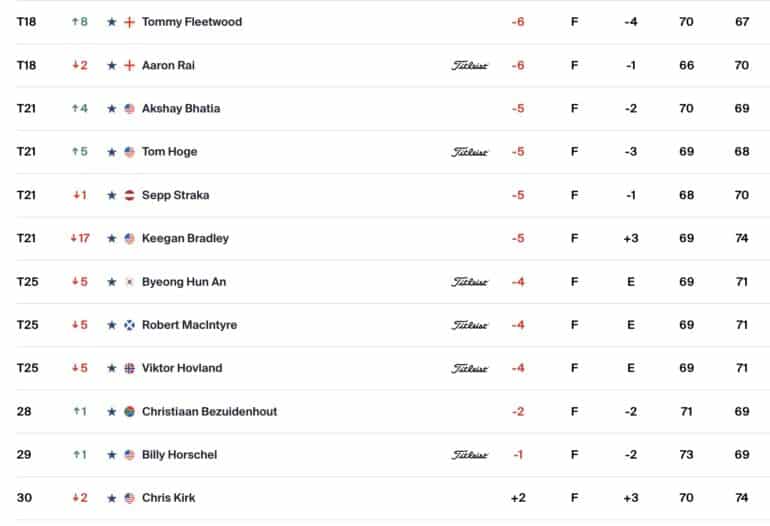Click Keegan Bradley's down 17 movement indicator
This screenshot has height=526, width=770.
(80, 238)
